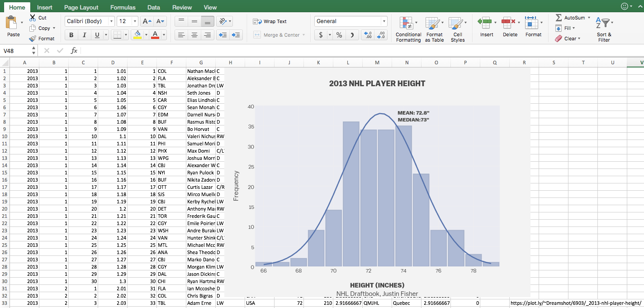
Task: Decrease decimal places icon
Action: tap(381, 35)
